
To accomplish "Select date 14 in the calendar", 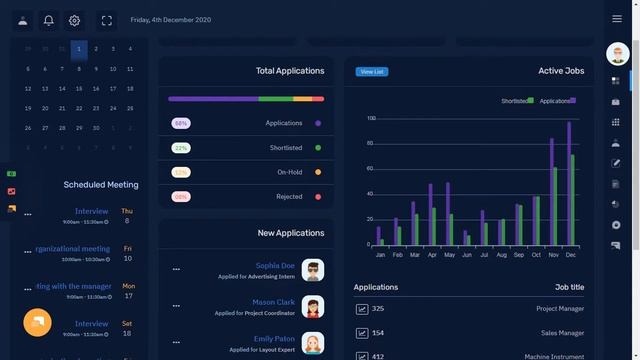I will pyautogui.click(x=62, y=89).
